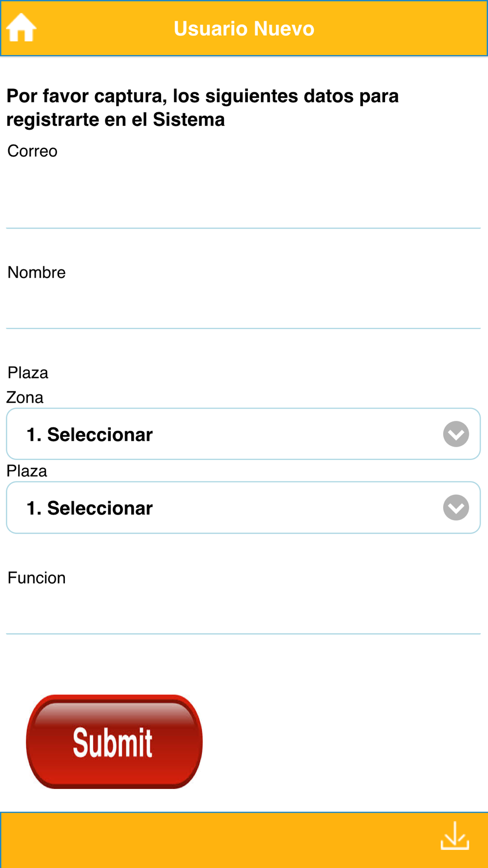Click the Correo field label

pos(32,151)
